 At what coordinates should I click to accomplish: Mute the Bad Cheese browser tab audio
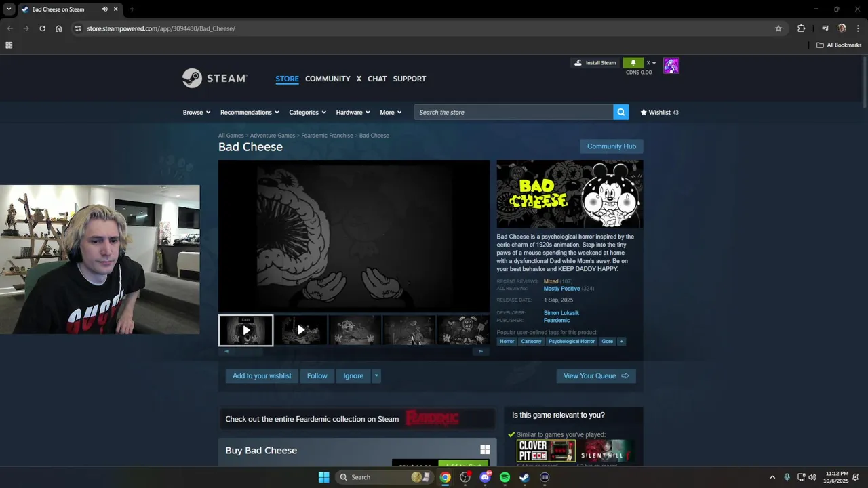(104, 9)
